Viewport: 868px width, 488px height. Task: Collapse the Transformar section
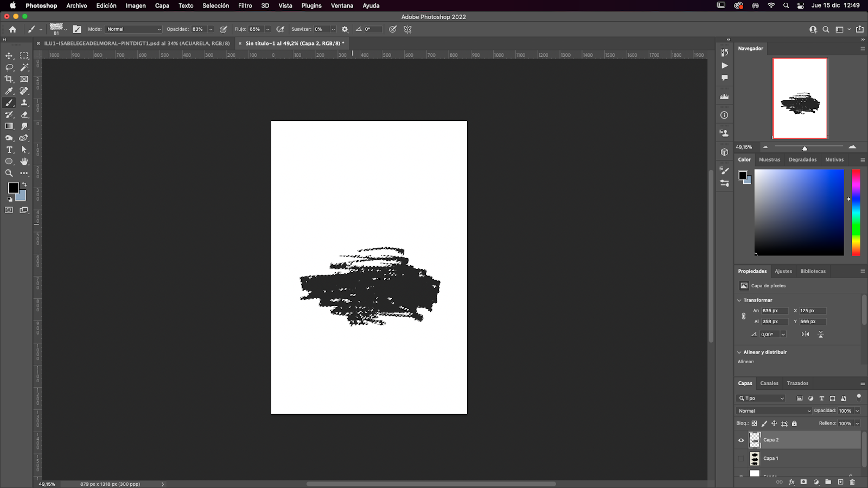tap(739, 300)
